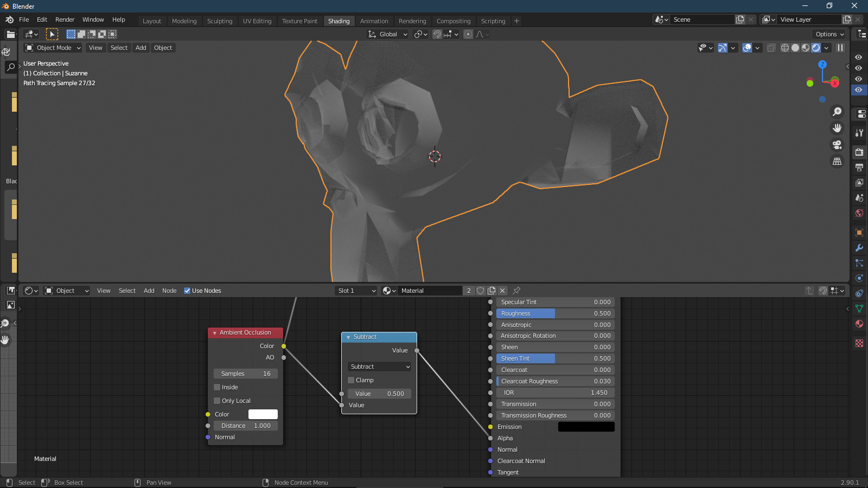Open the Color swatch on Ambient Occlusion node
This screenshot has height=488, width=868.
pos(263,414)
